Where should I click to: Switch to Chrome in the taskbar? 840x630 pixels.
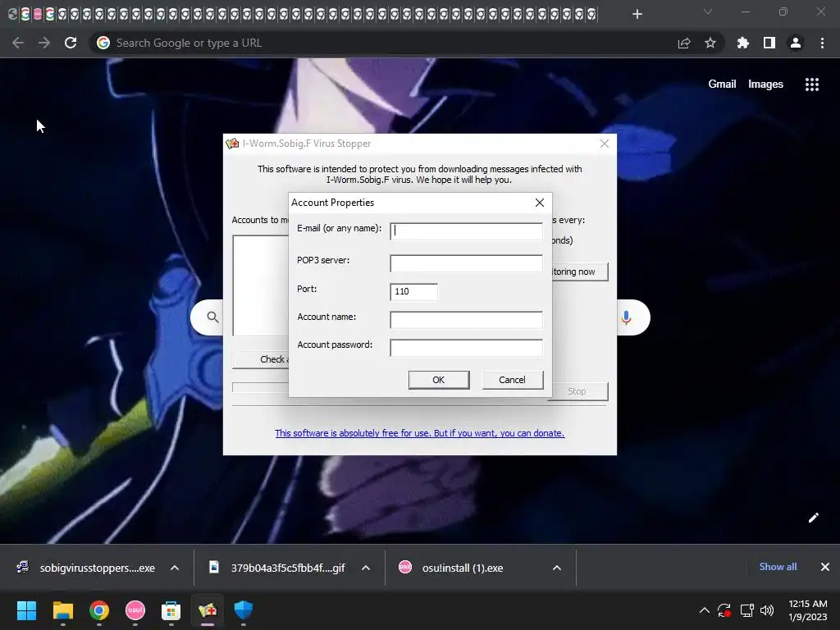click(99, 610)
